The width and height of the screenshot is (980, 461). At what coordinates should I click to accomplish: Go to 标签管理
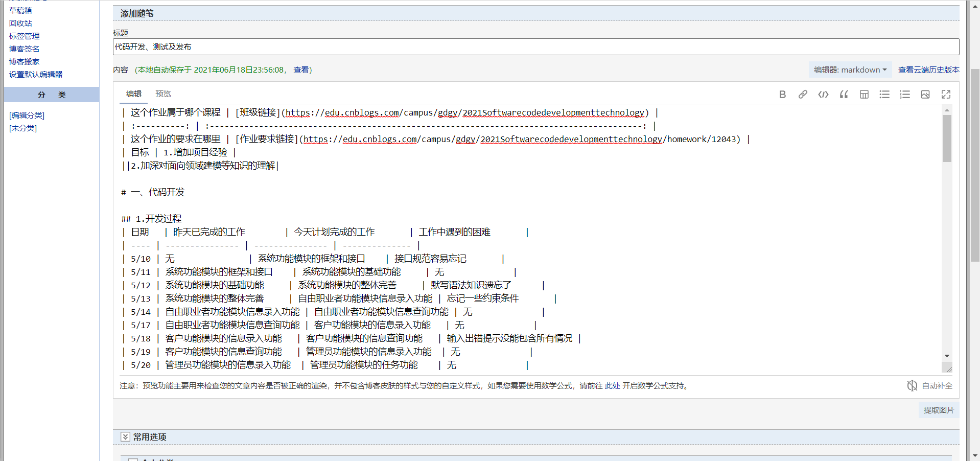click(x=24, y=36)
